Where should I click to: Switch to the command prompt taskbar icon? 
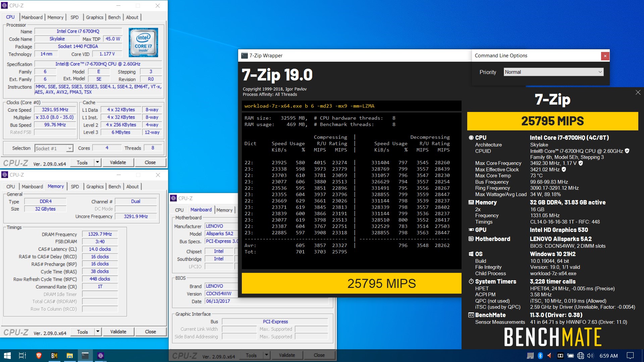pos(85,356)
